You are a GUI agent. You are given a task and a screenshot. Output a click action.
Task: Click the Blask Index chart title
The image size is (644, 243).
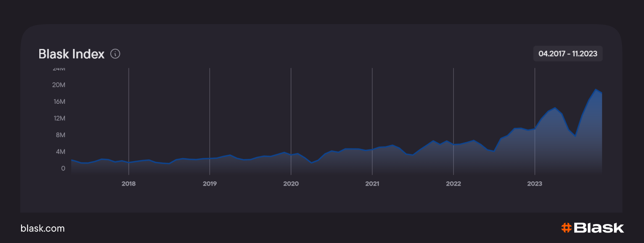click(x=71, y=54)
